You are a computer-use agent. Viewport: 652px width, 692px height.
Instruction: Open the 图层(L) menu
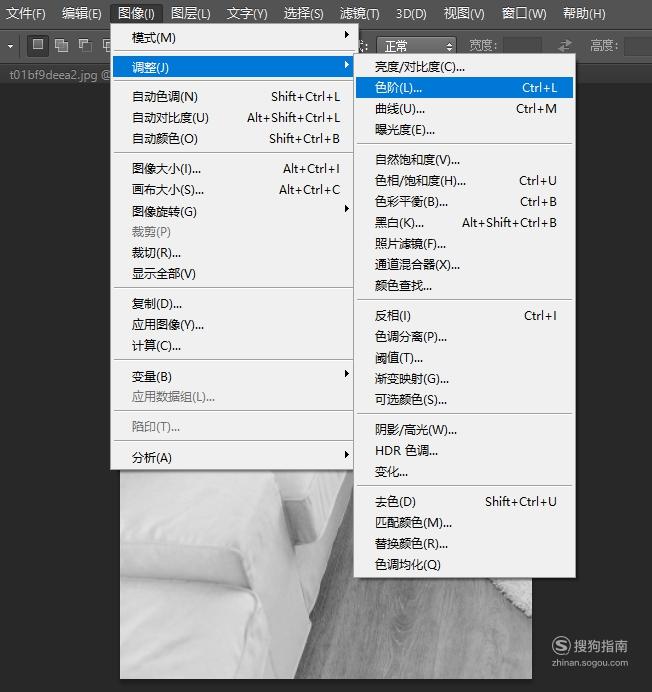191,14
